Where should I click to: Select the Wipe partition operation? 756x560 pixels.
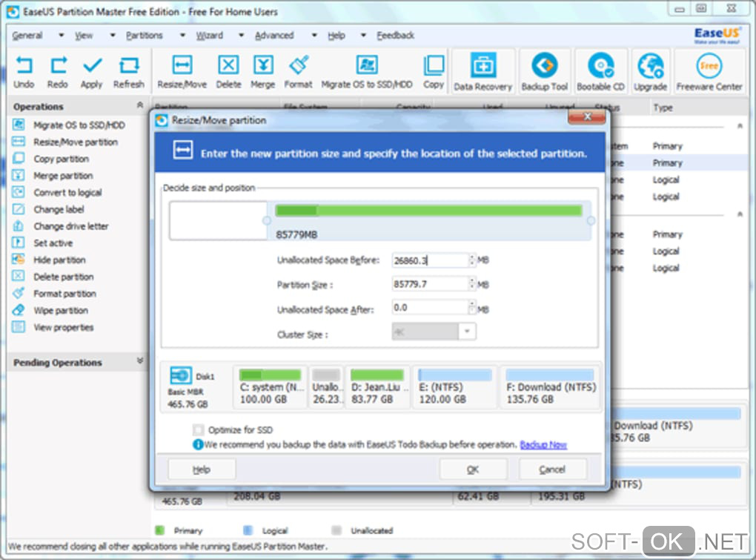[x=50, y=311]
